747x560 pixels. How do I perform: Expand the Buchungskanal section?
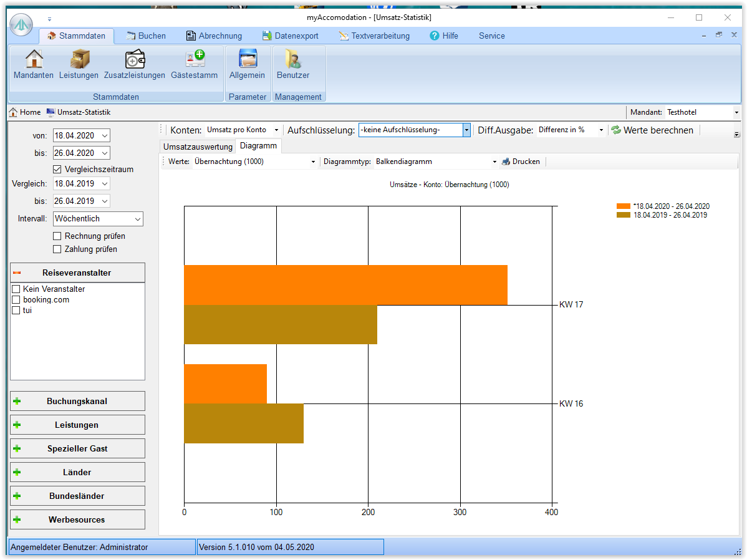77,401
